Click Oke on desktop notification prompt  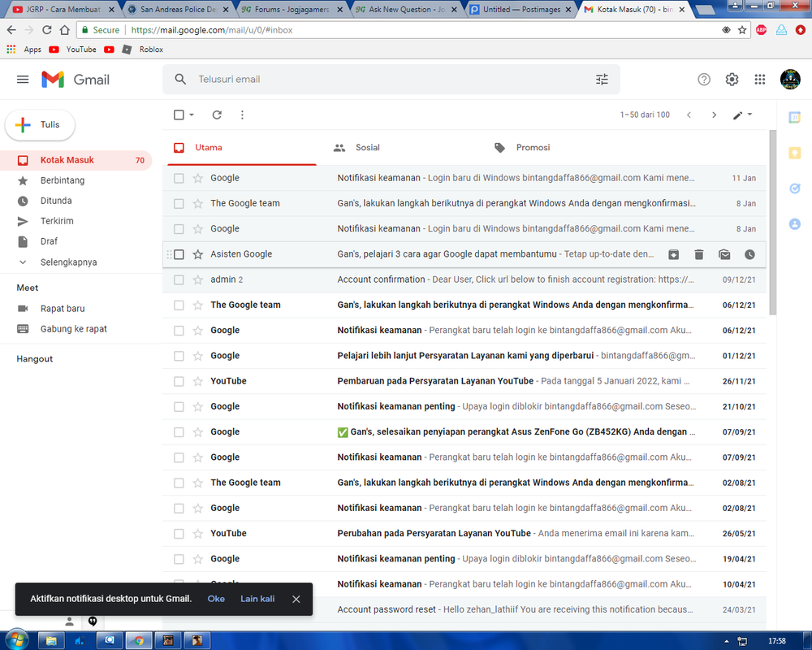tap(216, 599)
